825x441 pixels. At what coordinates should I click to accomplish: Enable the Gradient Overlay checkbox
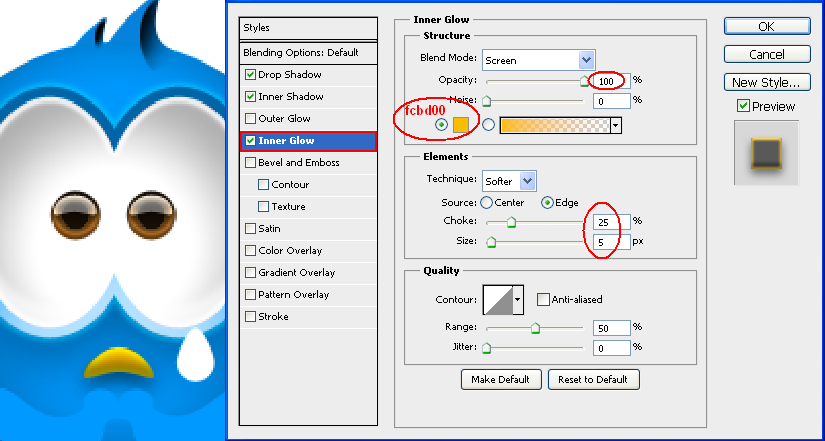pyautogui.click(x=250, y=273)
